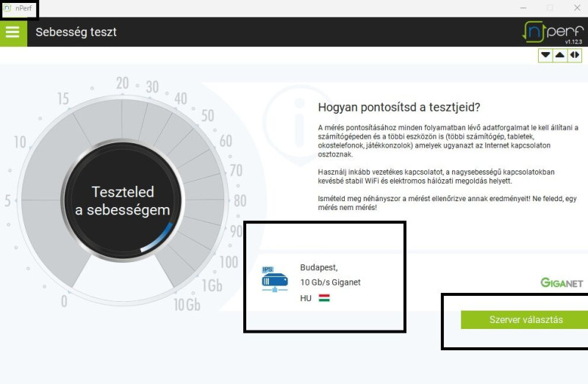
Task: Click heading "Hogyan pontosítsd a tesztjeid?"
Action: point(399,107)
